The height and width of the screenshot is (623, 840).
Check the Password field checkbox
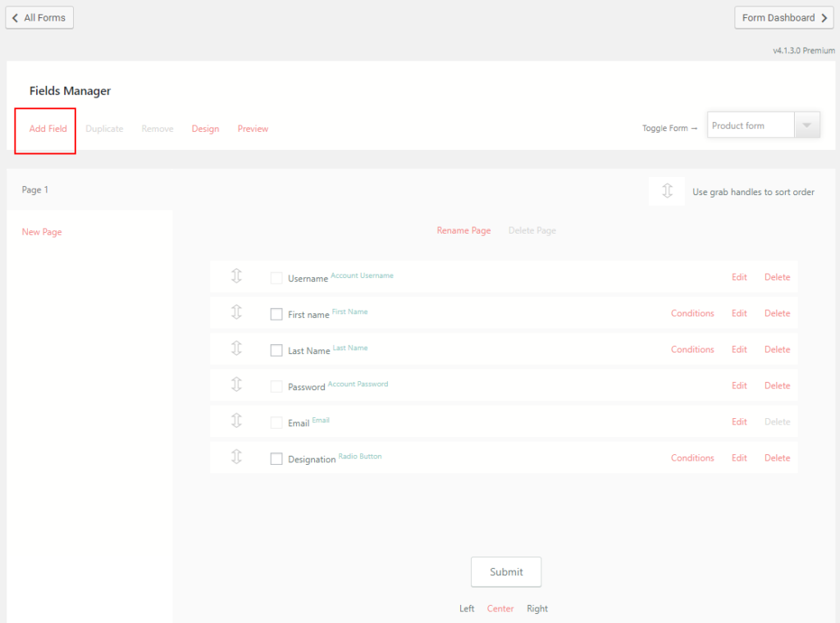coord(276,386)
